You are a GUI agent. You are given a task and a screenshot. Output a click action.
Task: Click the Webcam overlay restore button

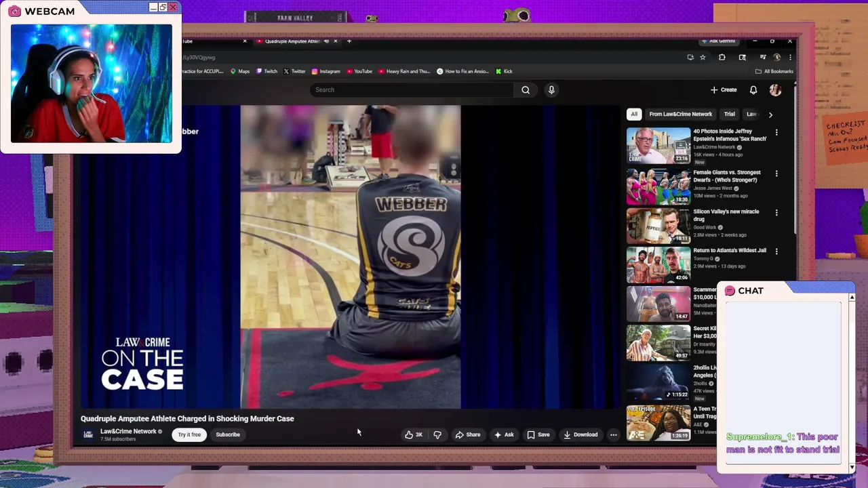[163, 7]
